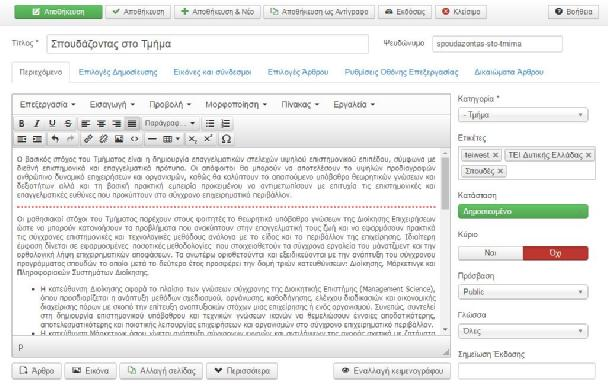Open the Γλώσσα Όλες dropdown
Viewport: 608px width, 387px height.
click(x=523, y=331)
